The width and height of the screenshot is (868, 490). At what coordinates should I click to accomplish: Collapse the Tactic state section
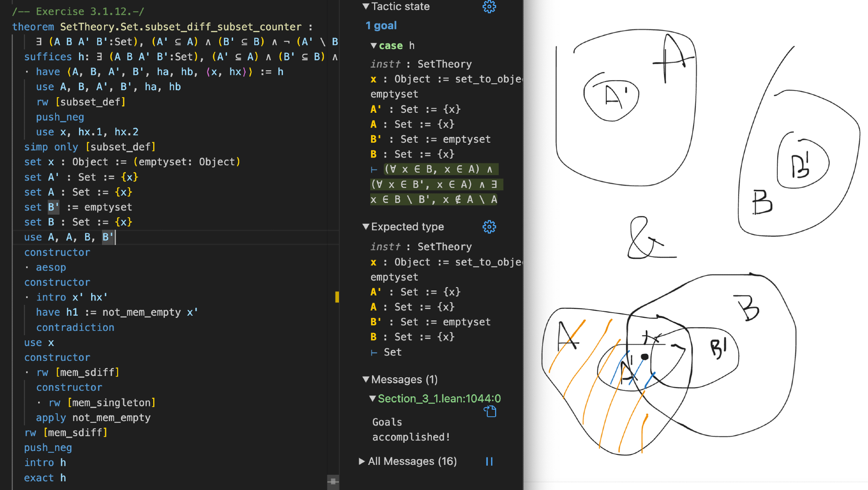coord(366,7)
